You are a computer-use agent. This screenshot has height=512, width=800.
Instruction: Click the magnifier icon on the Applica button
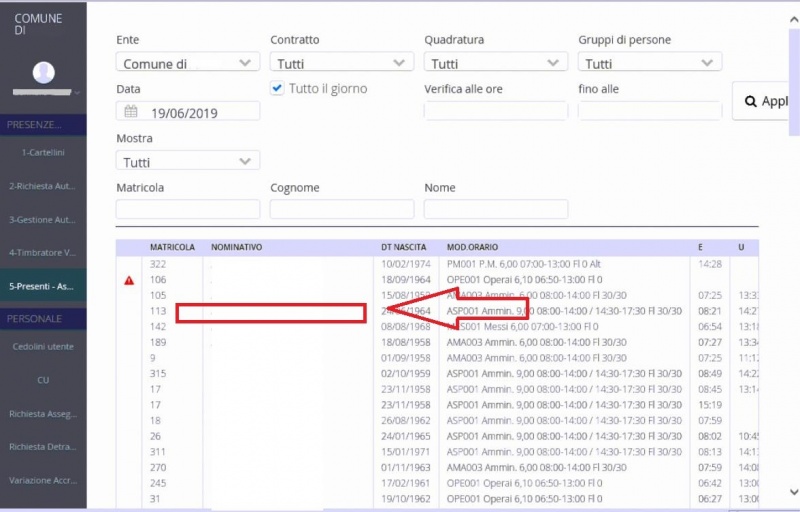751,102
